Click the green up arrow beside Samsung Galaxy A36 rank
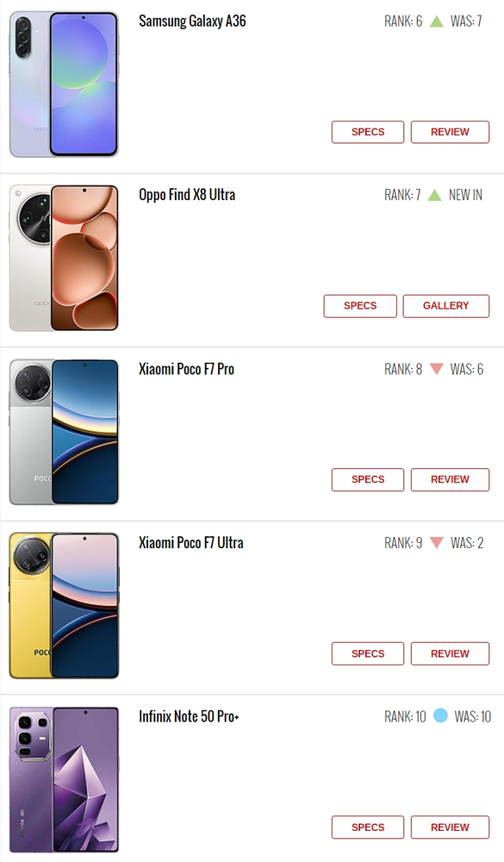 (437, 22)
